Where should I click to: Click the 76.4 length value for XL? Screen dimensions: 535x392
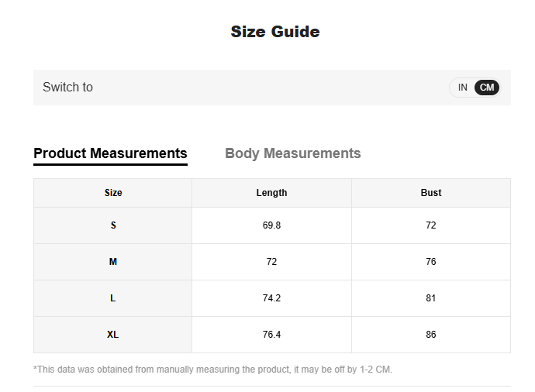[x=271, y=335]
